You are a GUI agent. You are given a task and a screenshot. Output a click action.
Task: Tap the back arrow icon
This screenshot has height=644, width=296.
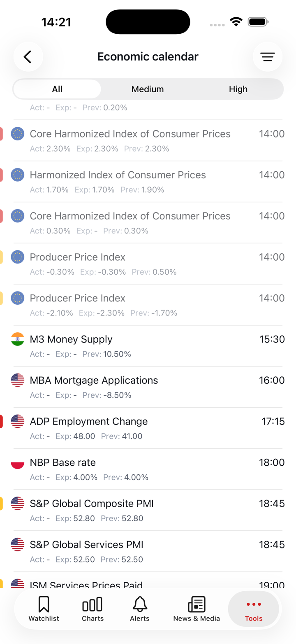28,57
